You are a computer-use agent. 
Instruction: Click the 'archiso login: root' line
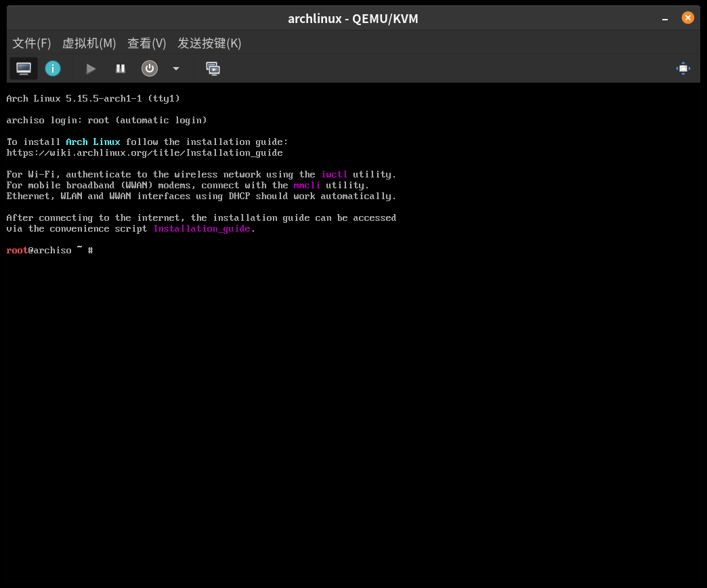(106, 121)
